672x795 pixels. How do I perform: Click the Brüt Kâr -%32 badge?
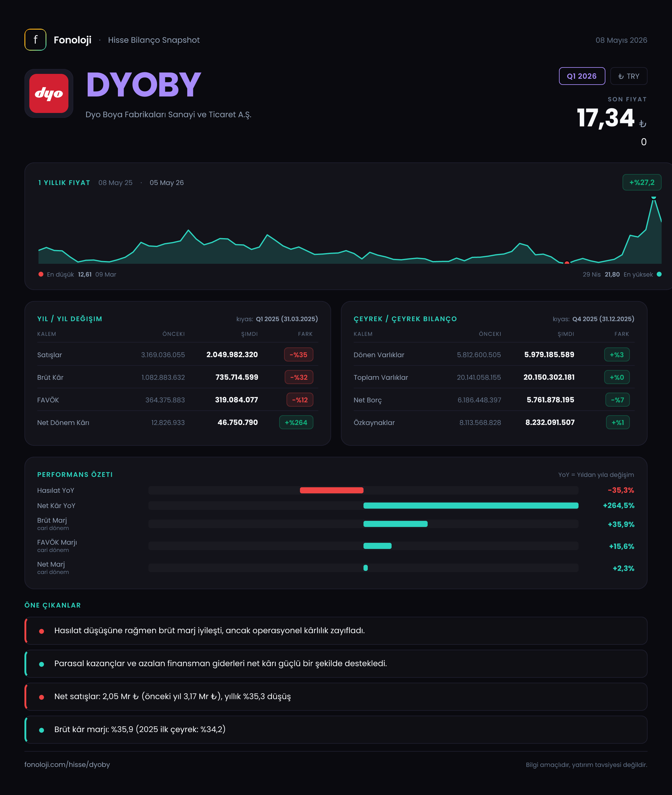tap(299, 377)
